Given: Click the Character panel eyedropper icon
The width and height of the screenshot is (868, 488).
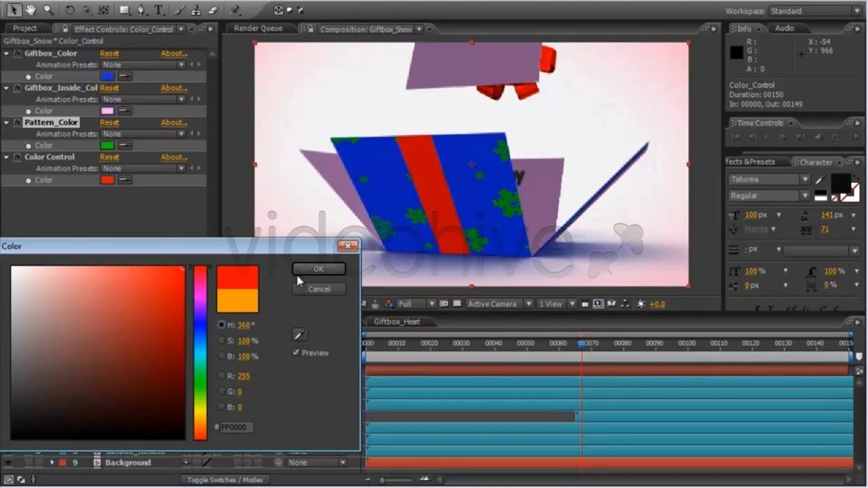Looking at the screenshot, I should pos(821,180).
